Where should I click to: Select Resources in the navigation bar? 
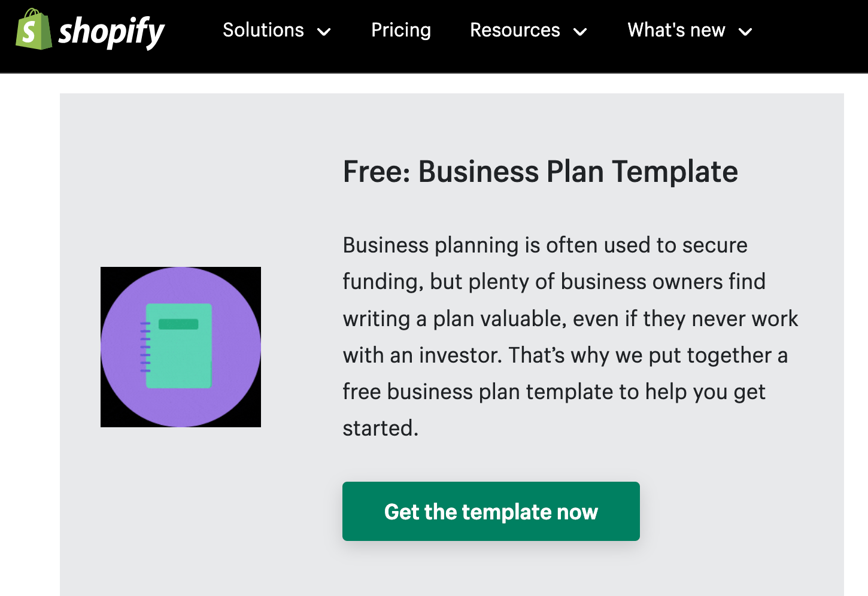515,31
